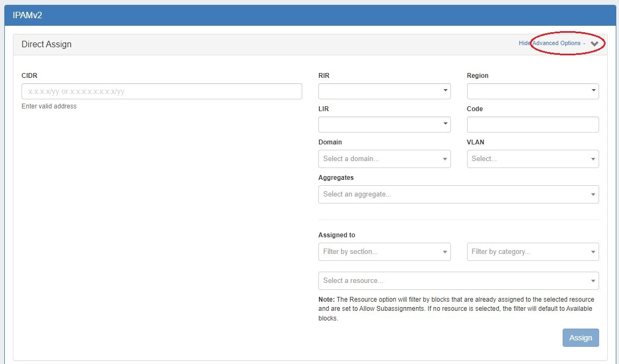Click the Assigned to label
Viewport: 619px width, 364px height.
[x=337, y=235]
